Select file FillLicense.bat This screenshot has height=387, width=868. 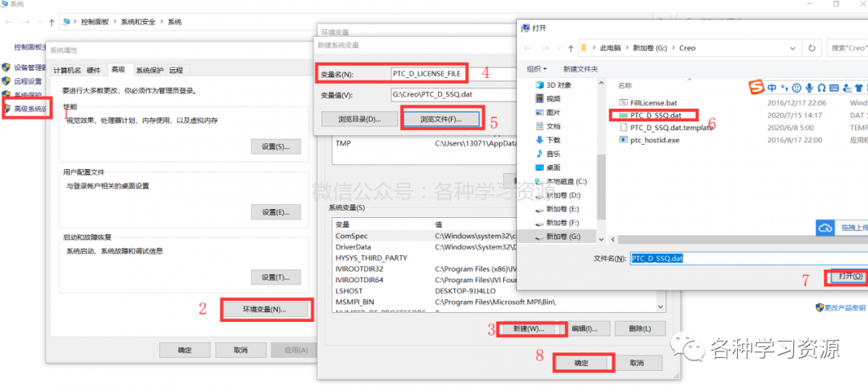coord(649,103)
